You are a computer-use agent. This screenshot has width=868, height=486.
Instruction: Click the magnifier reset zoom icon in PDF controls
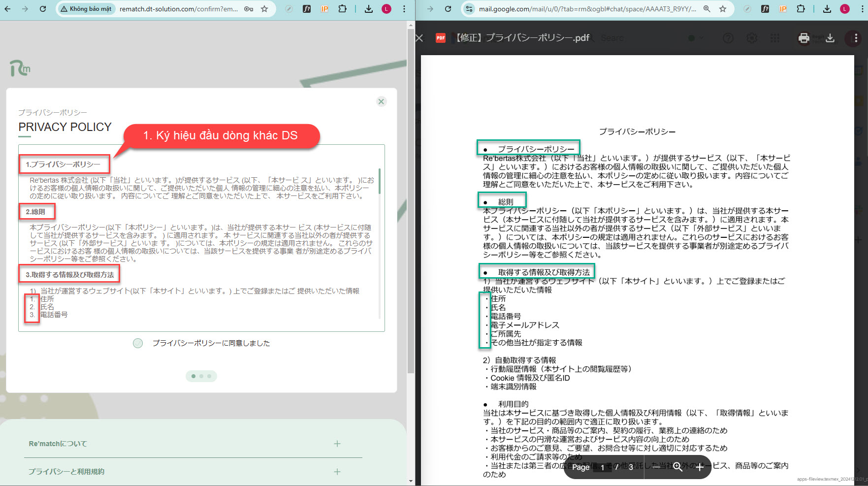pyautogui.click(x=678, y=467)
